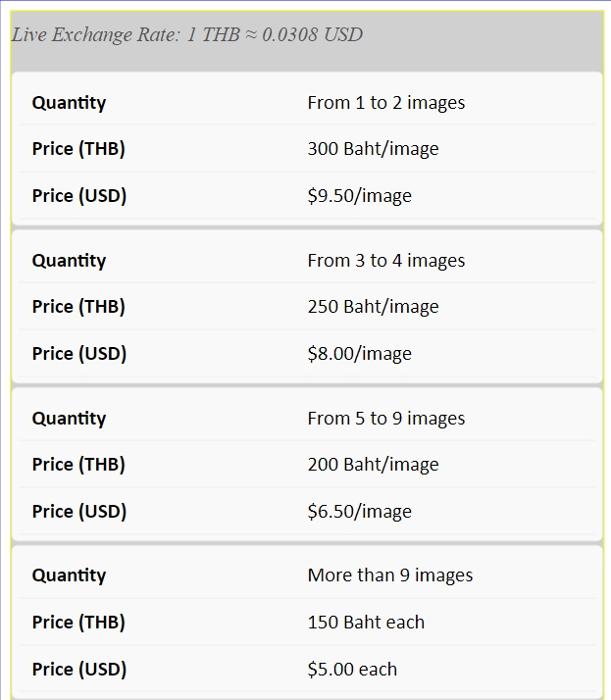Click the $8.00/image USD price
This screenshot has width=611, height=700.
[360, 354]
